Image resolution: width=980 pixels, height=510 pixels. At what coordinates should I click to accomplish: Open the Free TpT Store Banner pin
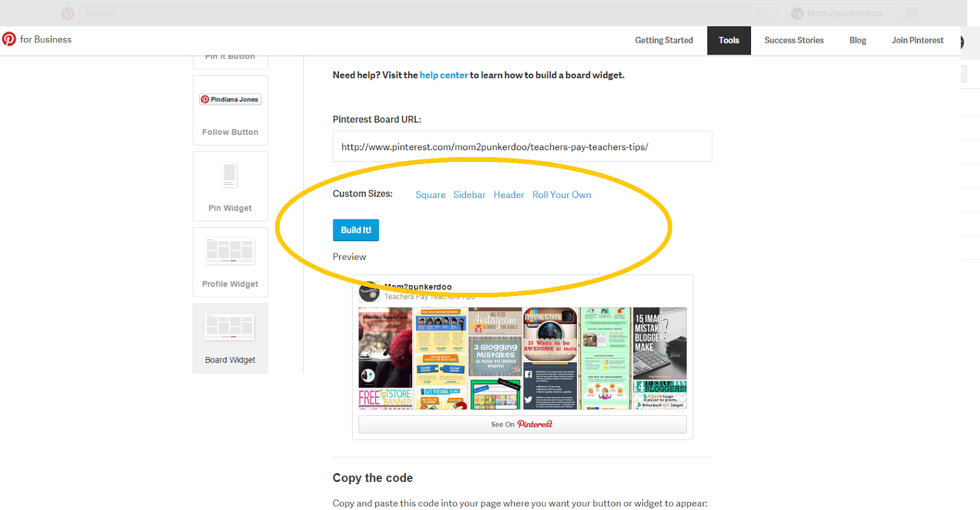[x=385, y=399]
